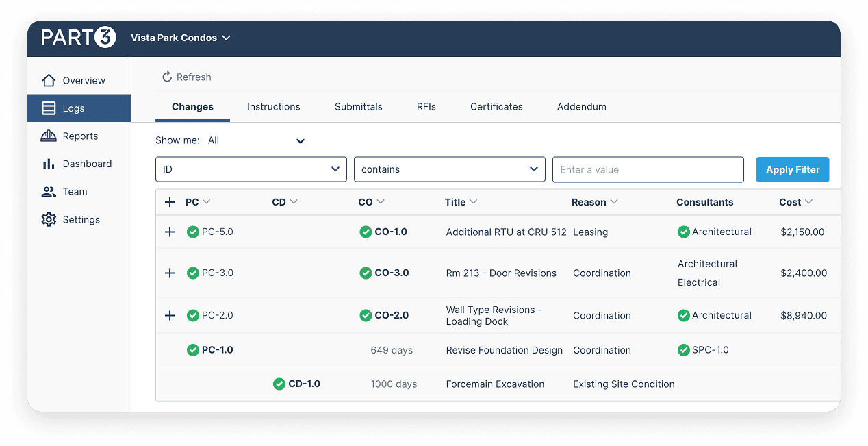This screenshot has height=446, width=868.
Task: Click green check icon beside PC-5.0
Action: (x=193, y=232)
